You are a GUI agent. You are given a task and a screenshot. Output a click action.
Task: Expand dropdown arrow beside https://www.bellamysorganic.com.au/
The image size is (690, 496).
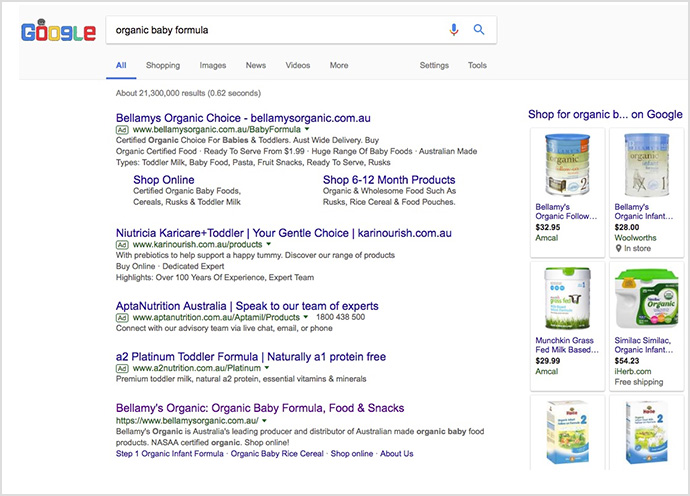point(264,421)
